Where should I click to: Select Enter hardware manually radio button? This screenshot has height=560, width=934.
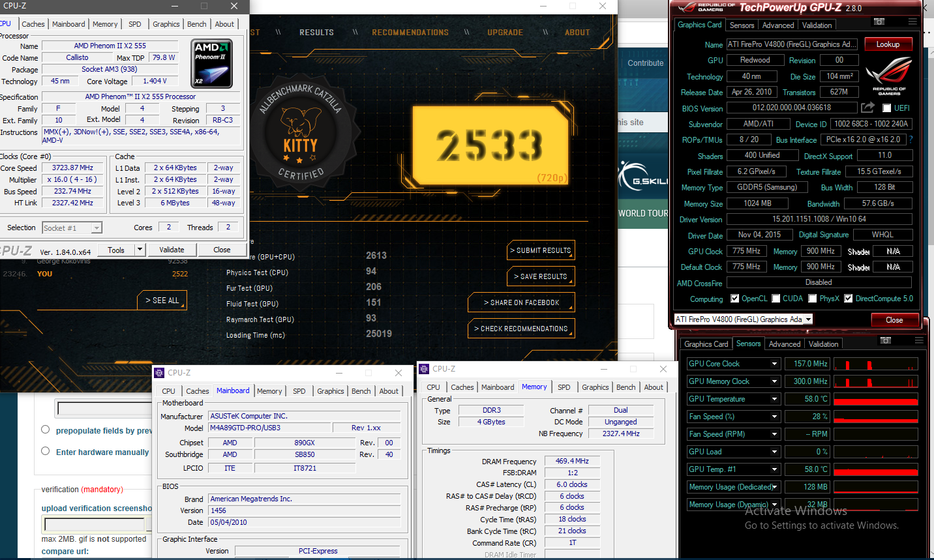click(x=46, y=451)
